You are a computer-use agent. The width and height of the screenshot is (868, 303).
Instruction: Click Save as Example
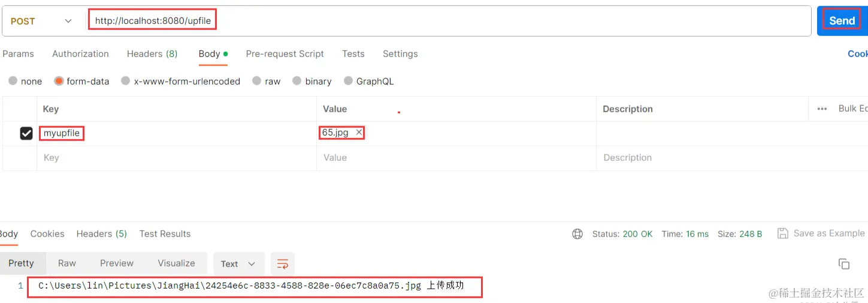point(821,233)
